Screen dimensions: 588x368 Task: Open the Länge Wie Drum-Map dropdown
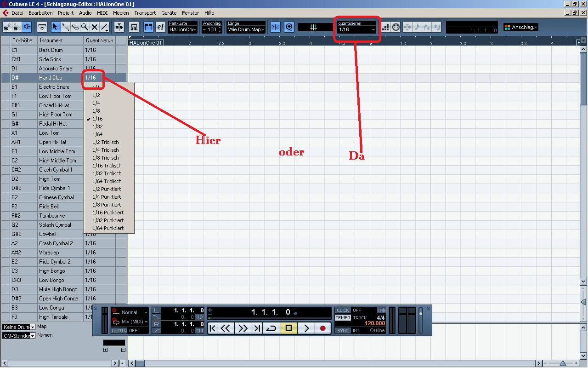[246, 29]
